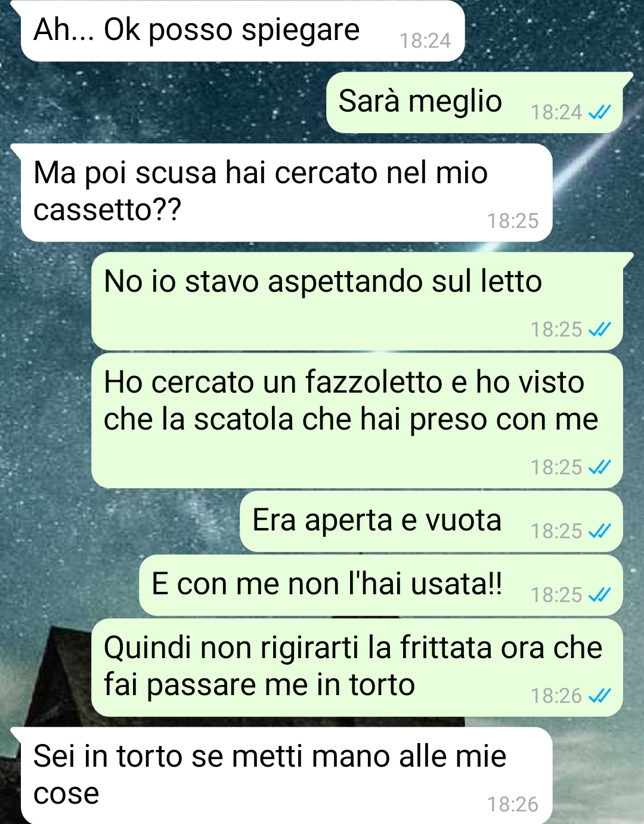This screenshot has height=824, width=644.
Task: Tap the 18:26 timestamp on 'Sei in torto' message
Action: (x=513, y=804)
